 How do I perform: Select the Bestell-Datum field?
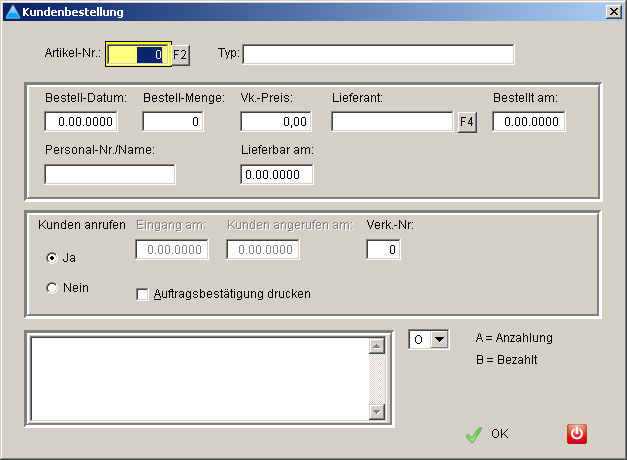click(81, 122)
